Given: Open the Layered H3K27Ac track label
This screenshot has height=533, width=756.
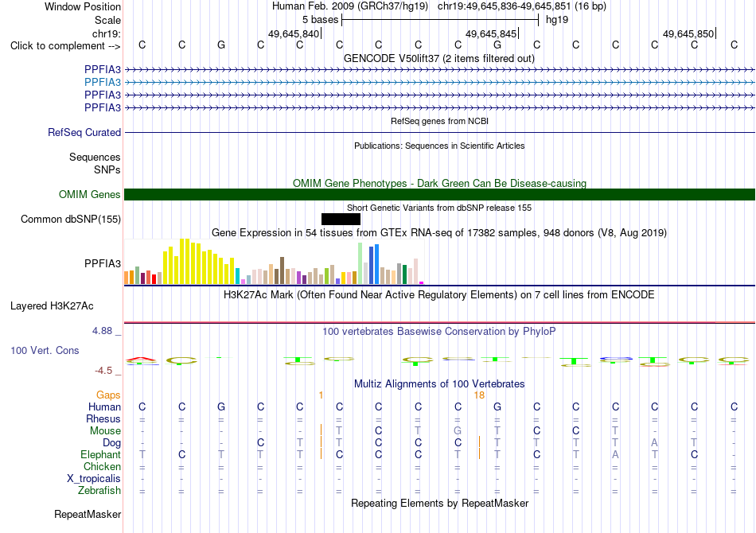Looking at the screenshot, I should (52, 306).
